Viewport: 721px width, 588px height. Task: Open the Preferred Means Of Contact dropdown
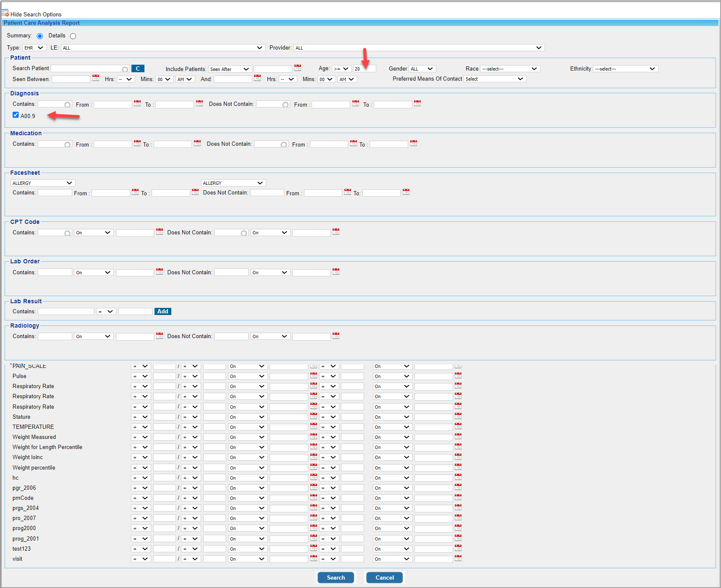pyautogui.click(x=495, y=79)
